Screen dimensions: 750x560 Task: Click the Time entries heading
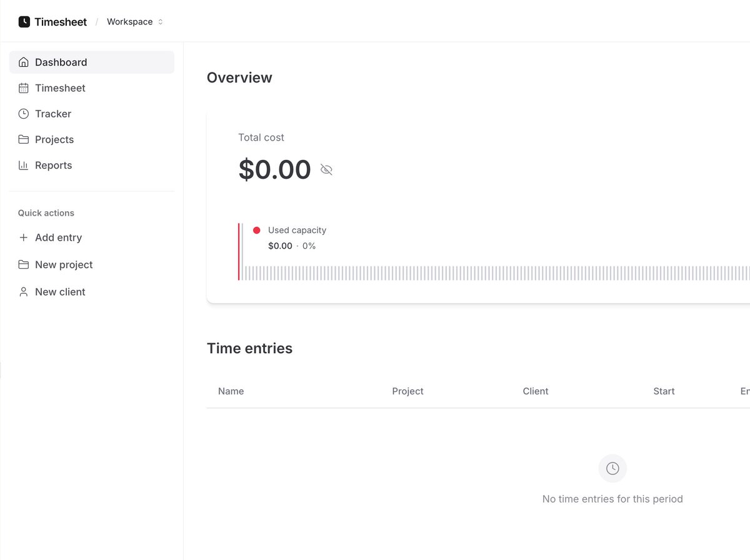click(x=249, y=348)
